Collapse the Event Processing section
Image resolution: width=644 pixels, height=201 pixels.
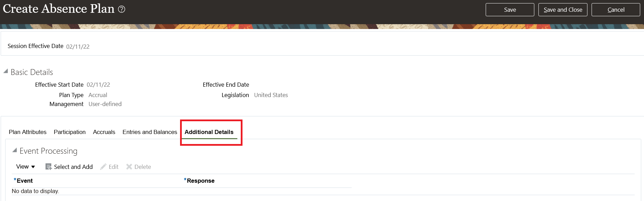(x=14, y=150)
